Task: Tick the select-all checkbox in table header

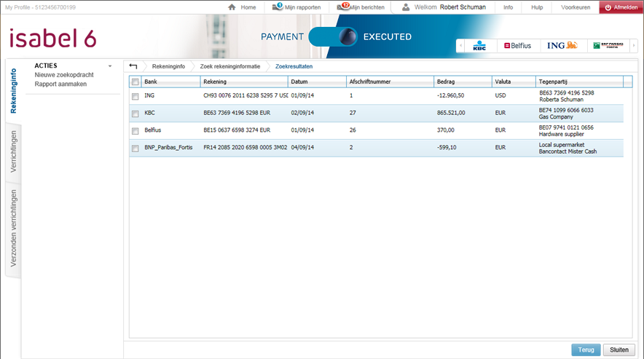Action: tap(135, 82)
